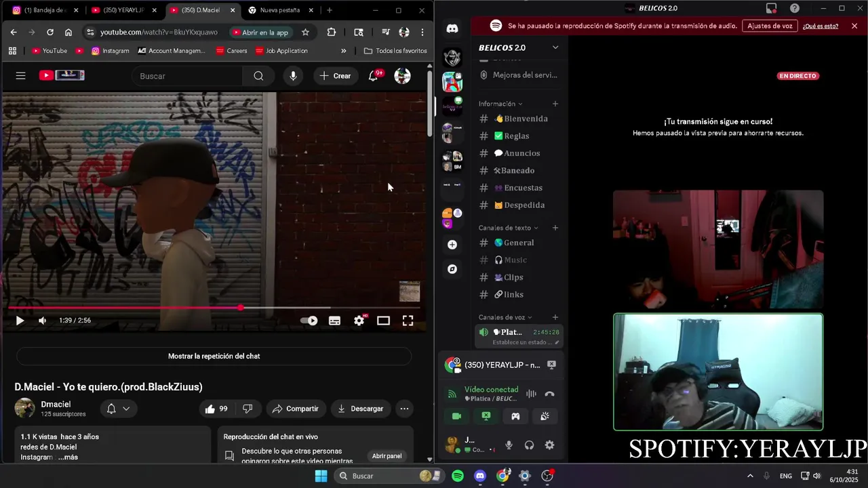868x488 pixels.
Task: Open the Job Application bookmark
Action: pyautogui.click(x=281, y=51)
